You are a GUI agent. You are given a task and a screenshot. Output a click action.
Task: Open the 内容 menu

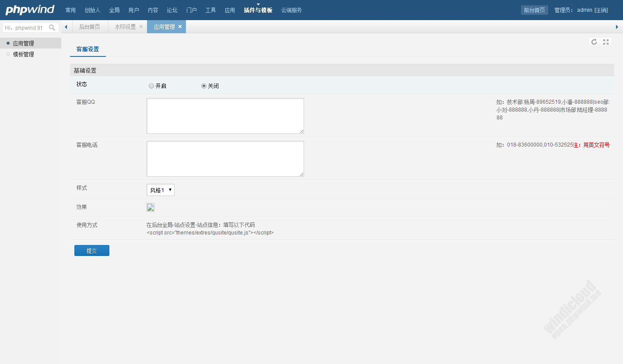(x=153, y=10)
